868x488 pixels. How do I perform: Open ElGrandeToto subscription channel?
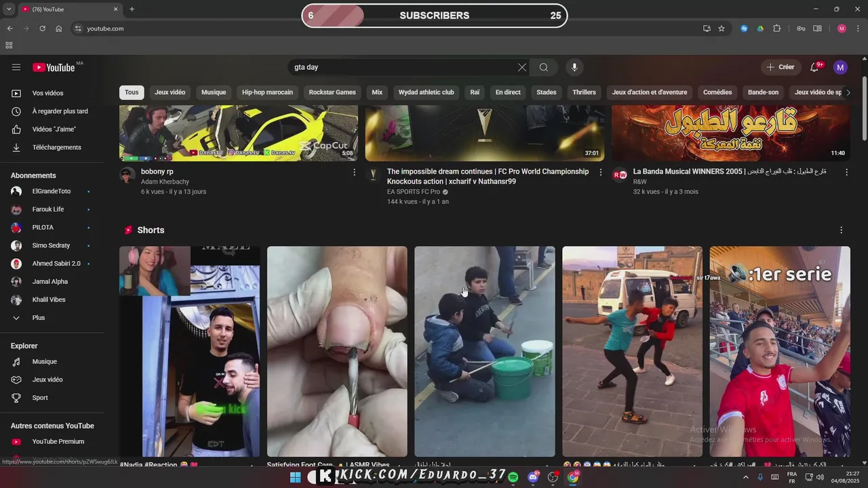pyautogui.click(x=52, y=191)
